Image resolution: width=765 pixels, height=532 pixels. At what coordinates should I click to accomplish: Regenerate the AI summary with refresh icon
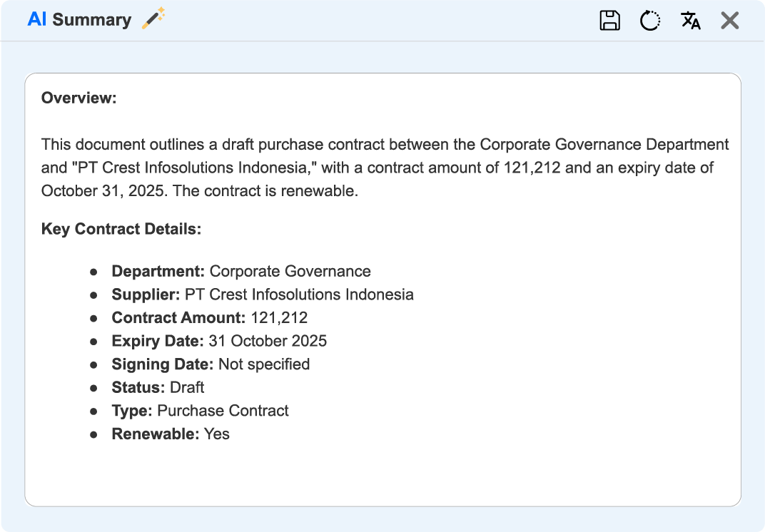pyautogui.click(x=649, y=20)
